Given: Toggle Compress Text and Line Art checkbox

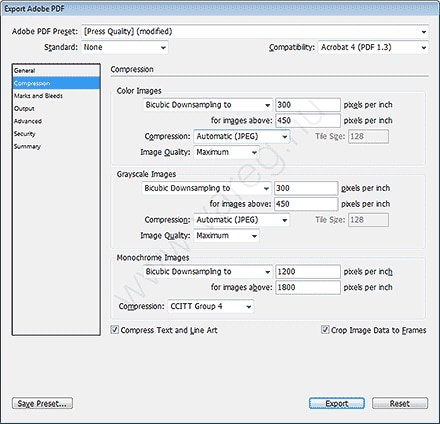Looking at the screenshot, I should 115,330.
